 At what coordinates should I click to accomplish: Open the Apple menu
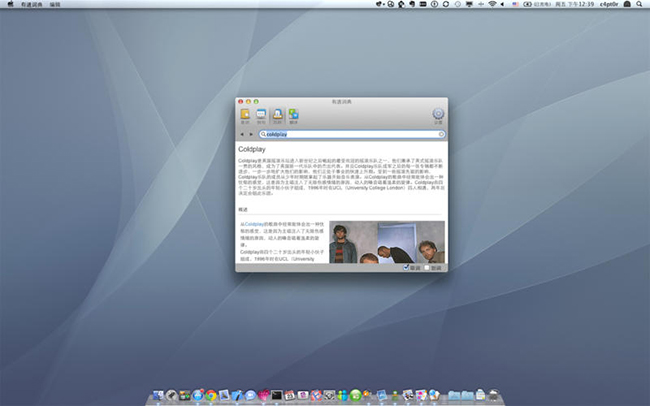pyautogui.click(x=10, y=4)
